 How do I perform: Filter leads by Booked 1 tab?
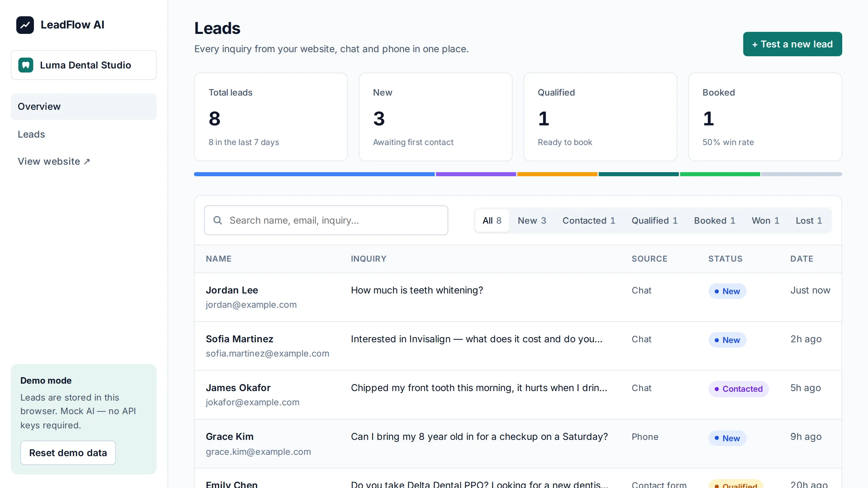(715, 221)
